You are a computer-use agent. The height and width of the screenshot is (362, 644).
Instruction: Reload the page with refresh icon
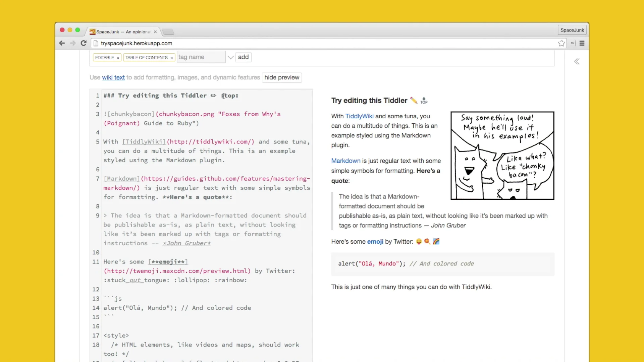(x=84, y=43)
